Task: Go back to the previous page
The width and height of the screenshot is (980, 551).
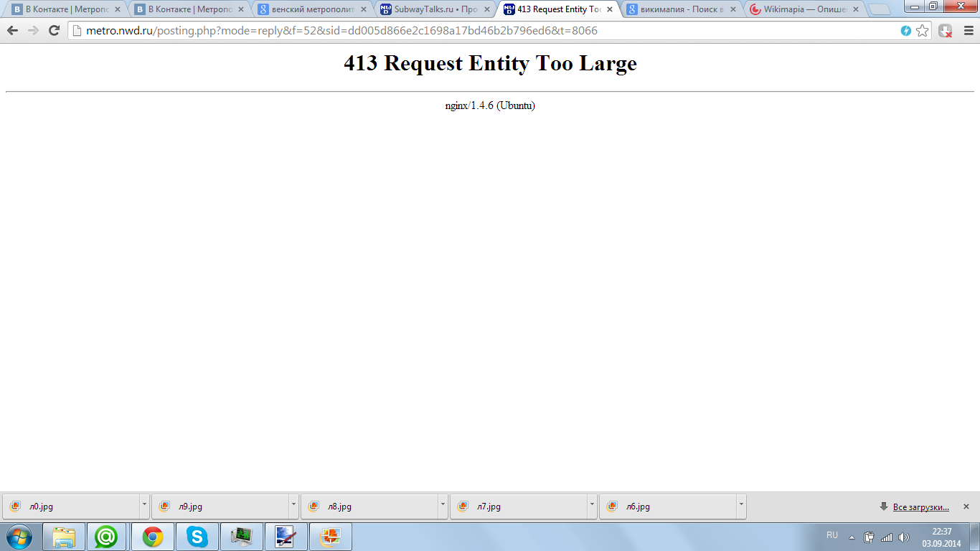Action: (x=12, y=31)
